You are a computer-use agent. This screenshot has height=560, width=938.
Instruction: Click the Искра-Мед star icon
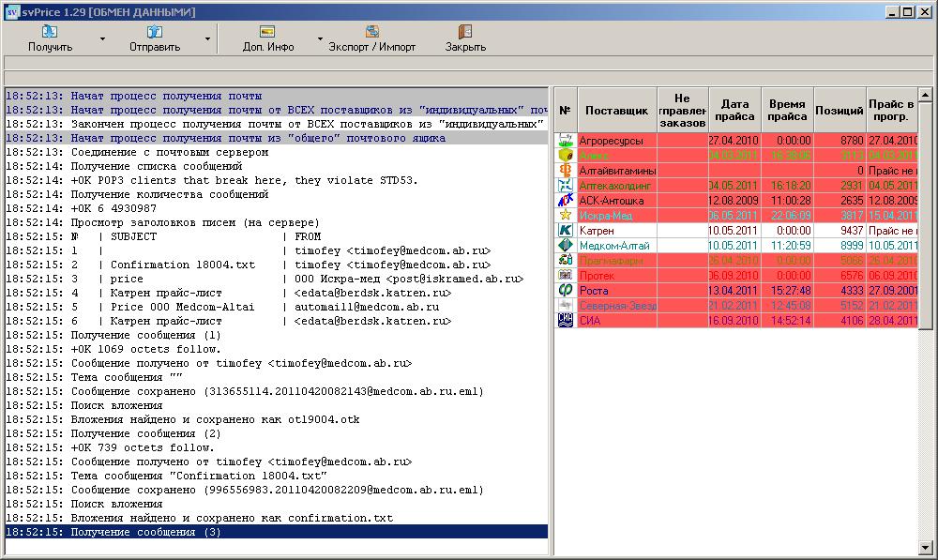(566, 215)
